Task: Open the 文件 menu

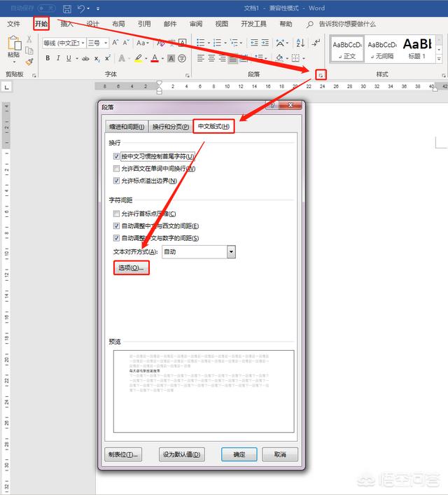Action: (x=13, y=24)
